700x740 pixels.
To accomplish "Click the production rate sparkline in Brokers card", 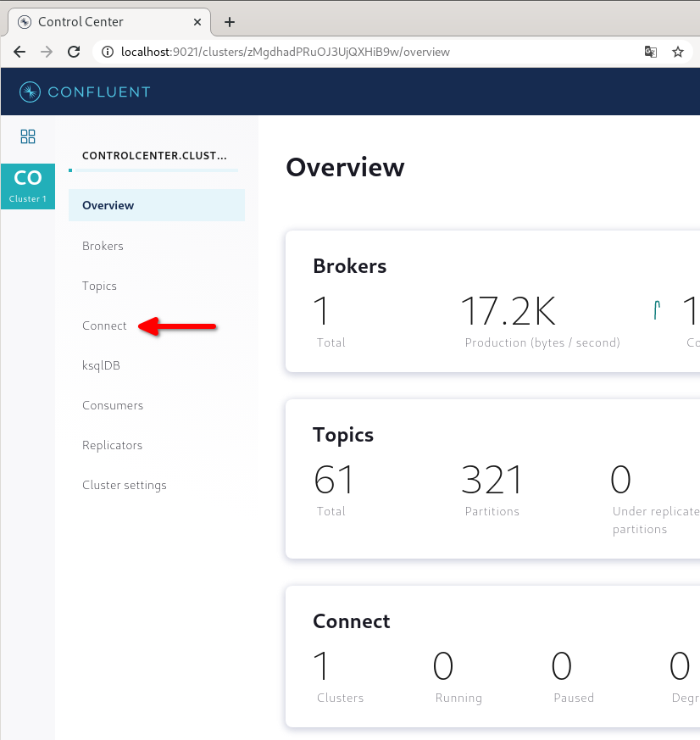I will (x=658, y=310).
